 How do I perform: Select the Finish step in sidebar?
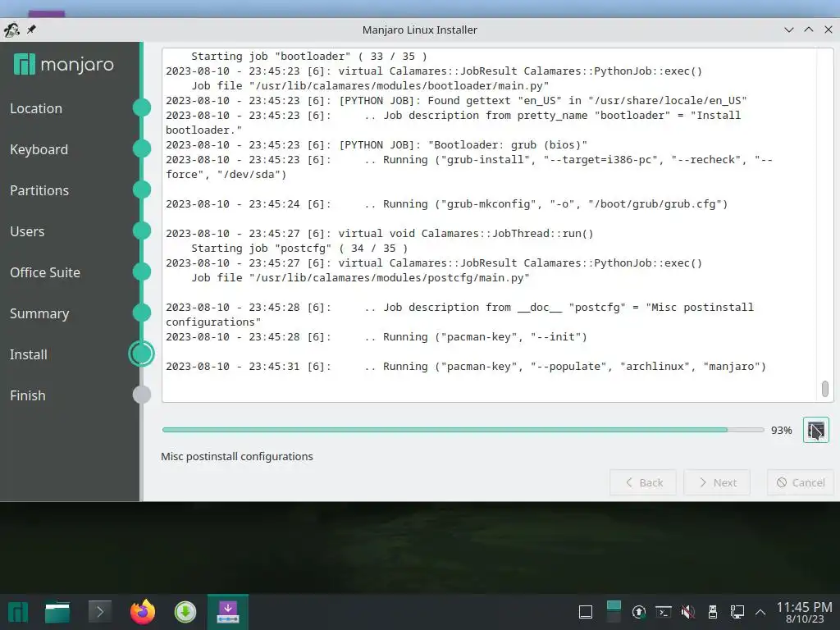click(x=27, y=395)
